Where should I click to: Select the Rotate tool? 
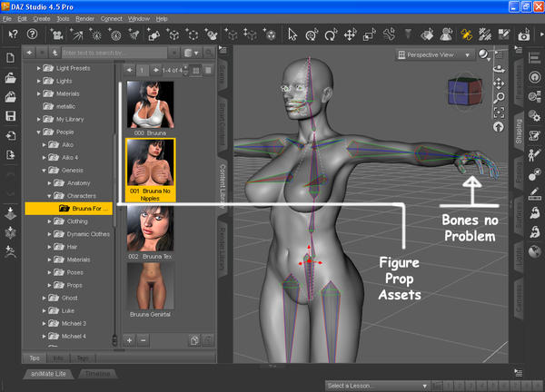pyautogui.click(x=331, y=34)
